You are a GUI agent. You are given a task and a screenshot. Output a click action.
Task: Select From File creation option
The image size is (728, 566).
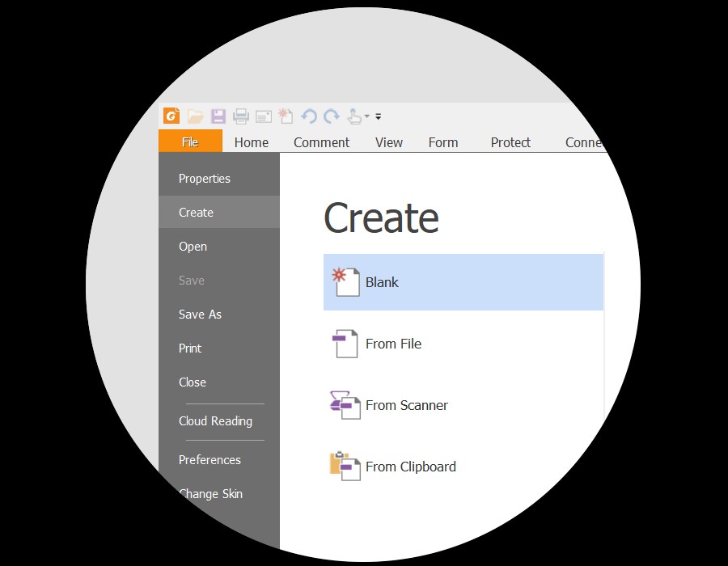[393, 344]
